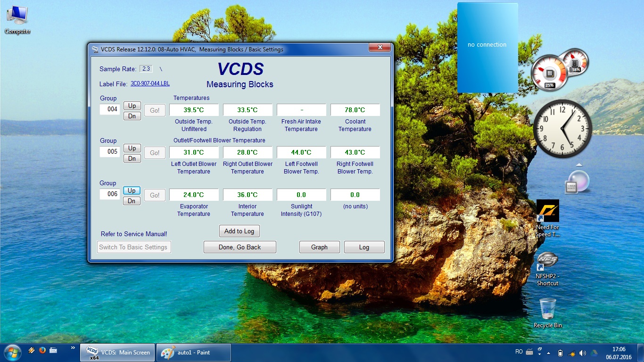Decrease Group 005 with Dn button
Viewport: 644px width, 362px height.
click(x=132, y=158)
